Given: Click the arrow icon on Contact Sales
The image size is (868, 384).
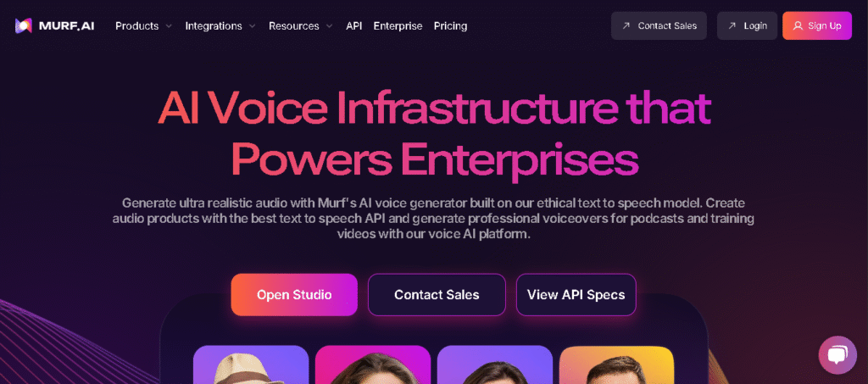Looking at the screenshot, I should [626, 25].
